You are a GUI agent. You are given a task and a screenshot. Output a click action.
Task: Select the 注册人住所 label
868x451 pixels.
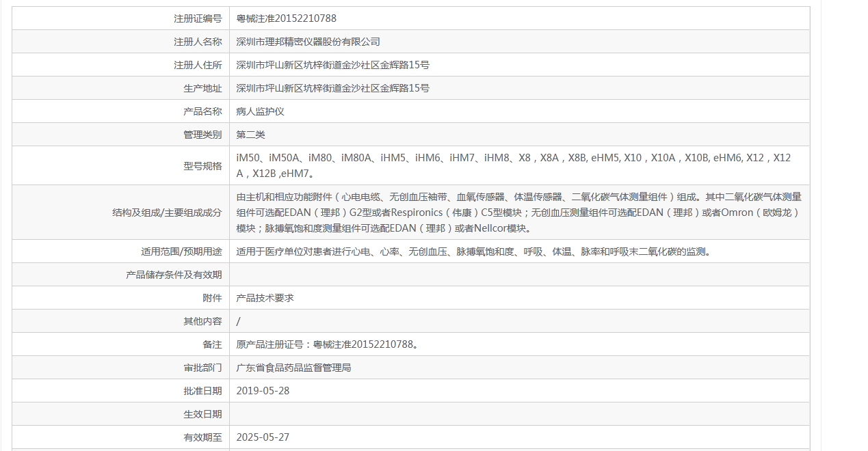[198, 65]
